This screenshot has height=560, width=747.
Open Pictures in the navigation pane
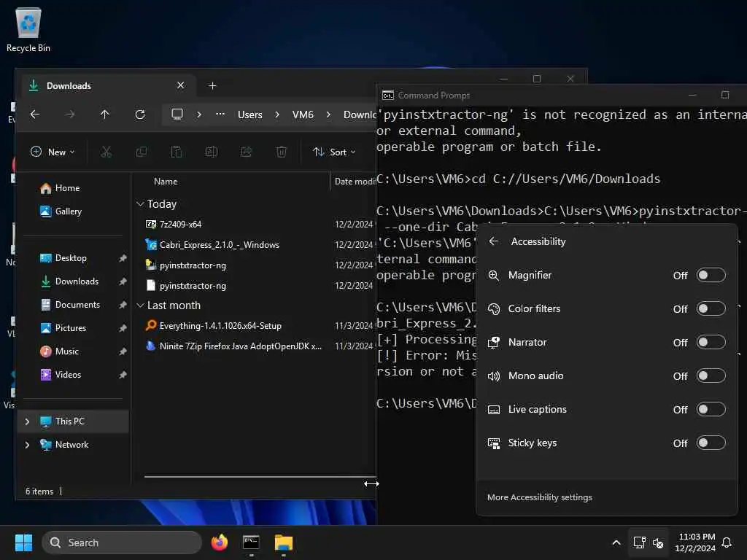(63, 328)
